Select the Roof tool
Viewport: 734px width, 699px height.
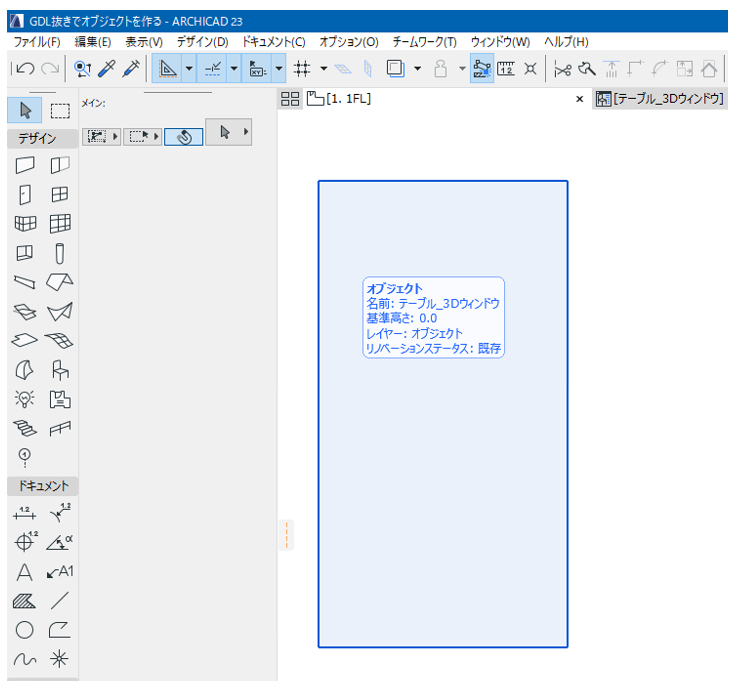tap(59, 282)
